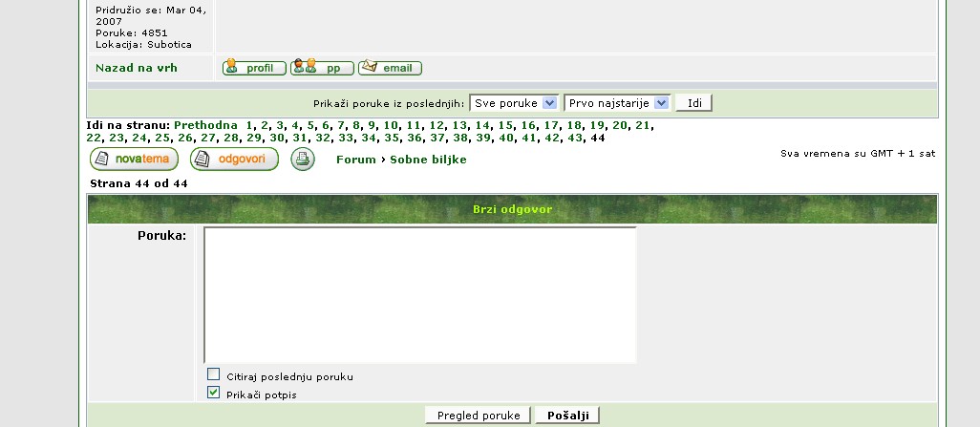Viewport: 980px width, 427px height.
Task: Open the Sobne biljke breadcrumb link
Action: point(428,160)
